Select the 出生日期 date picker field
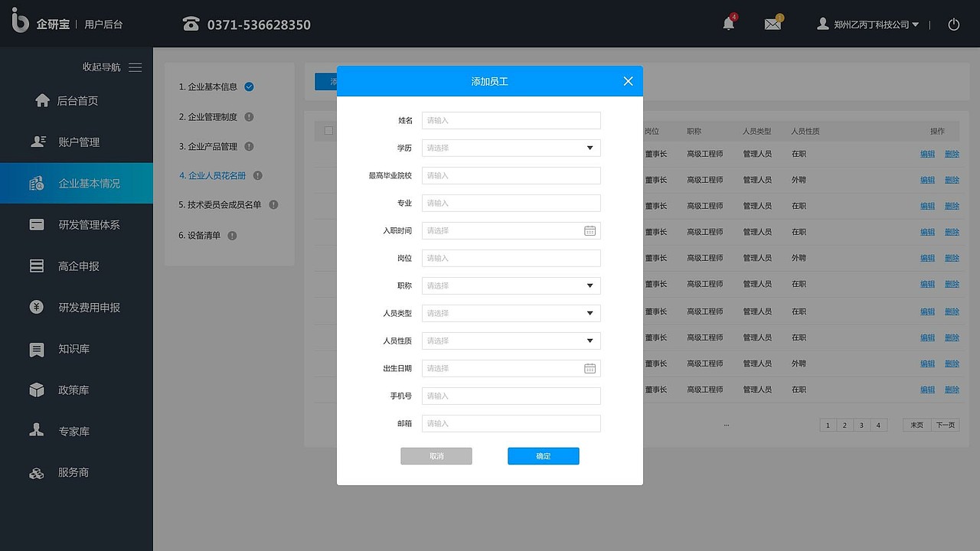Image resolution: width=980 pixels, height=551 pixels. point(511,368)
